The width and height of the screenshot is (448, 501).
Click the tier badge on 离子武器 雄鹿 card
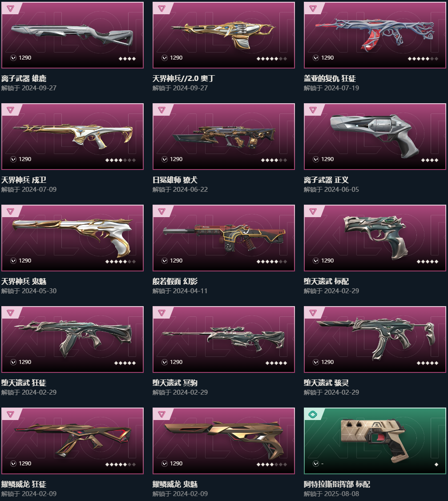[x=10, y=8]
